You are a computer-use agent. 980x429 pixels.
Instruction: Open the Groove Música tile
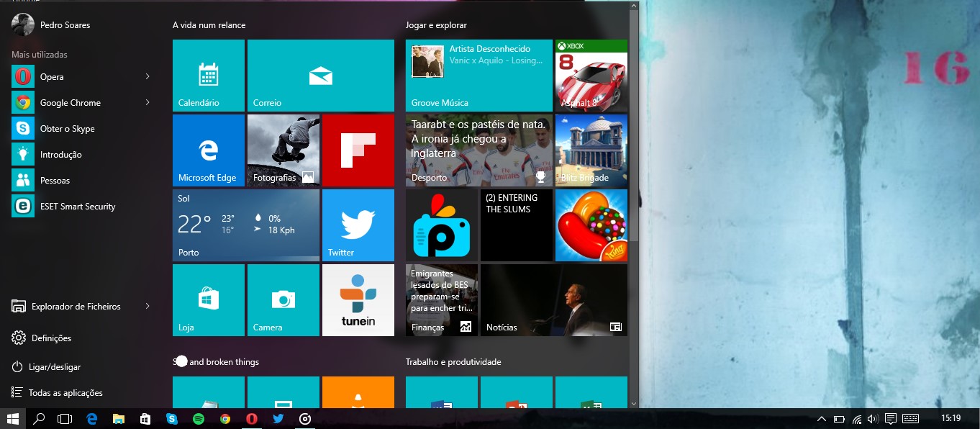[479, 76]
